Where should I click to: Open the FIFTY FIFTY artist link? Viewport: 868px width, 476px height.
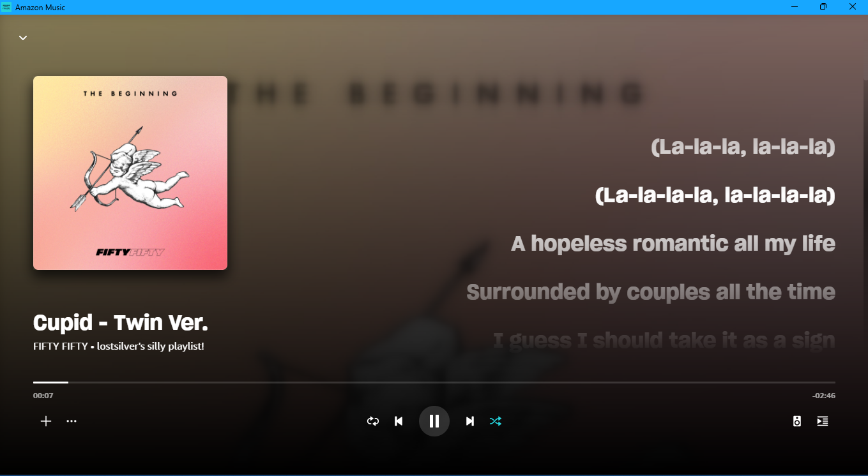(61, 346)
